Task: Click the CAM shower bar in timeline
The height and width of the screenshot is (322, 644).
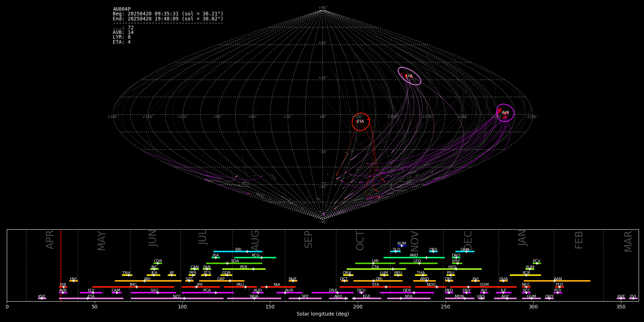Action: click(116, 293)
